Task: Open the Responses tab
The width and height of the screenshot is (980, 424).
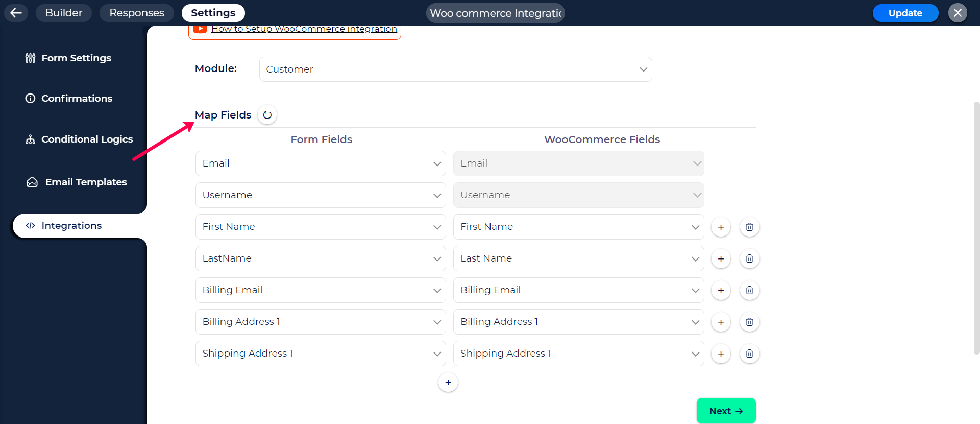Action: click(x=137, y=13)
